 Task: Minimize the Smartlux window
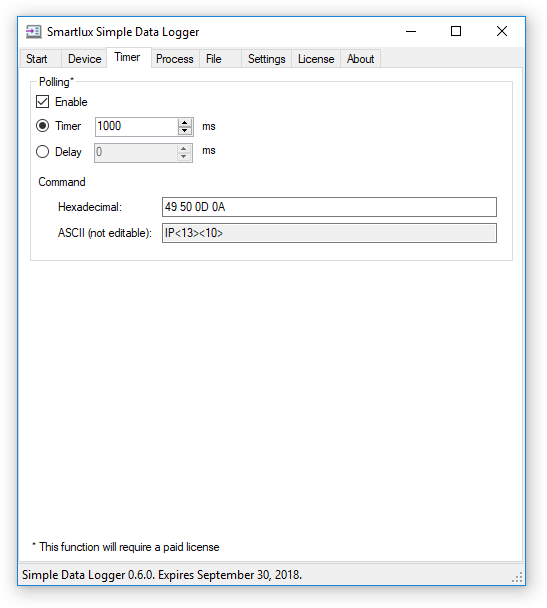click(x=411, y=31)
